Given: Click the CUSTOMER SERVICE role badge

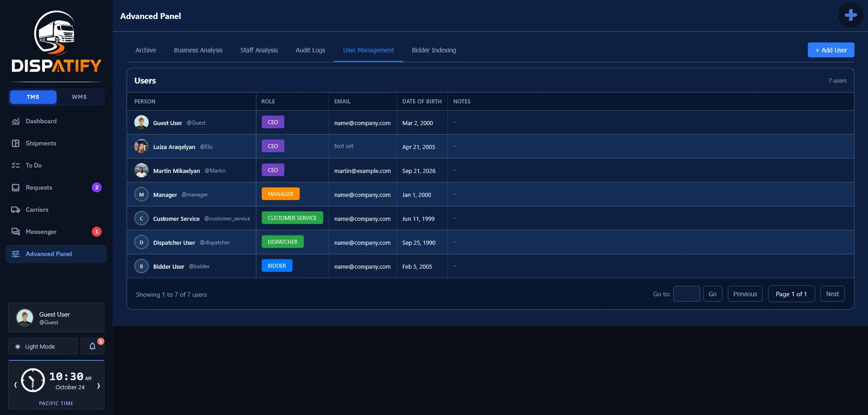Looking at the screenshot, I should tap(292, 218).
